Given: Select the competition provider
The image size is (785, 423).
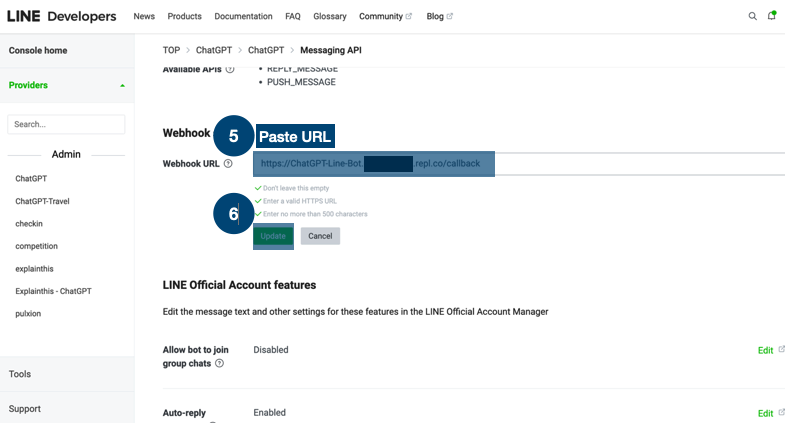Looking at the screenshot, I should point(37,246).
